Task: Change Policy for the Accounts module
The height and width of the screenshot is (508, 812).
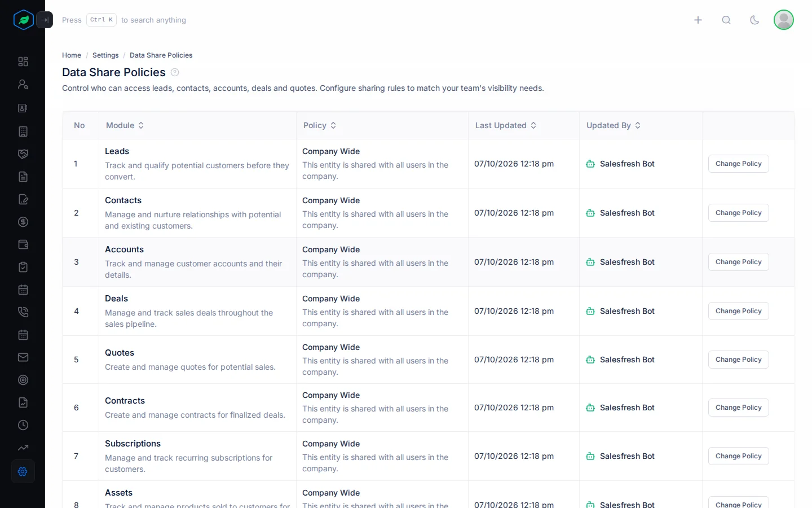Action: tap(739, 262)
